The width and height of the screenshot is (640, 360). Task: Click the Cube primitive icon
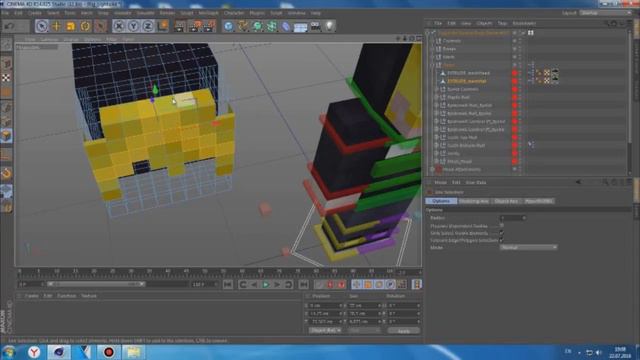[x=229, y=26]
